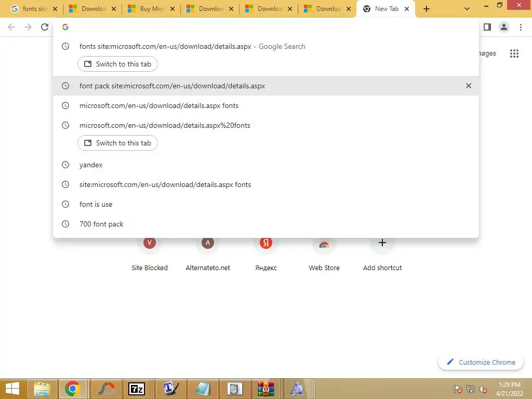Click the Chrome taskbar icon
Screen dimensions: 532x399
pyautogui.click(x=73, y=389)
